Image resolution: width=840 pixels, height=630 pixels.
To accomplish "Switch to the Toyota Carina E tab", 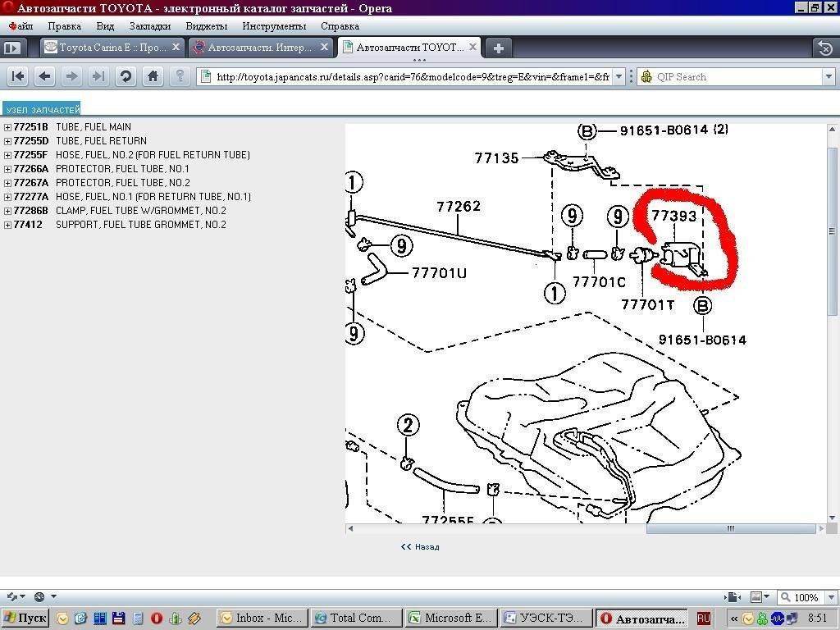I will pyautogui.click(x=107, y=48).
